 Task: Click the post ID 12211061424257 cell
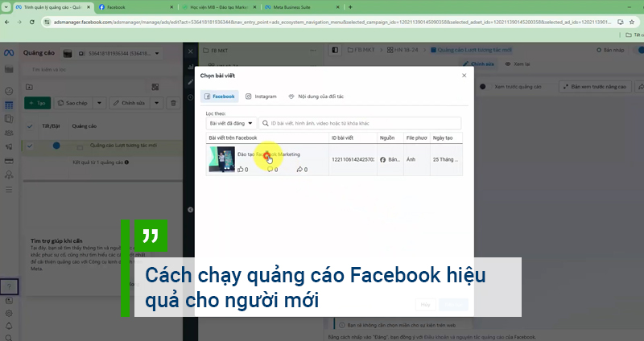click(353, 159)
